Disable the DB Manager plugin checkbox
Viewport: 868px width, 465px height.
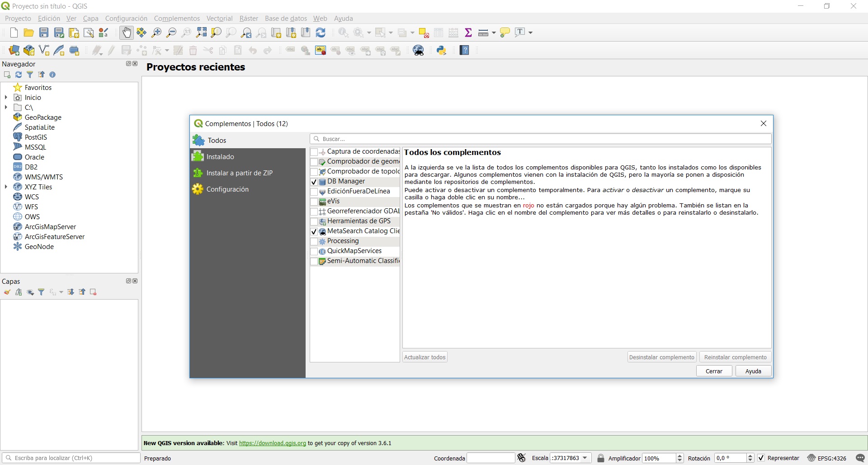click(x=314, y=182)
